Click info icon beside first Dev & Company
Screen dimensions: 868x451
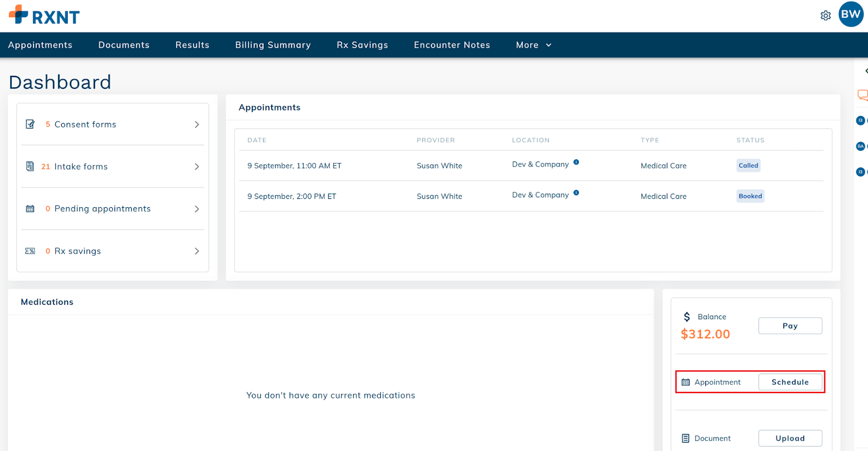[576, 162]
